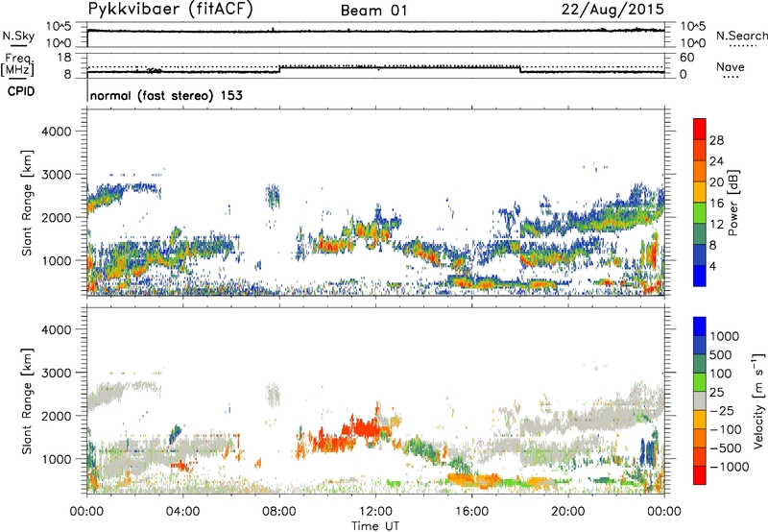Click the 3000 tick on velocity panel axis
This screenshot has width=768, height=532.
[x=57, y=373]
